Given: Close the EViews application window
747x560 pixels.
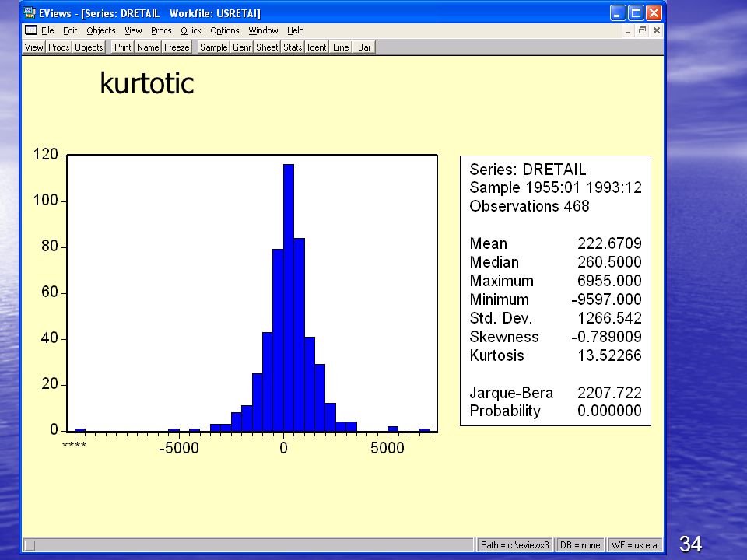Looking at the screenshot, I should pyautogui.click(x=654, y=13).
